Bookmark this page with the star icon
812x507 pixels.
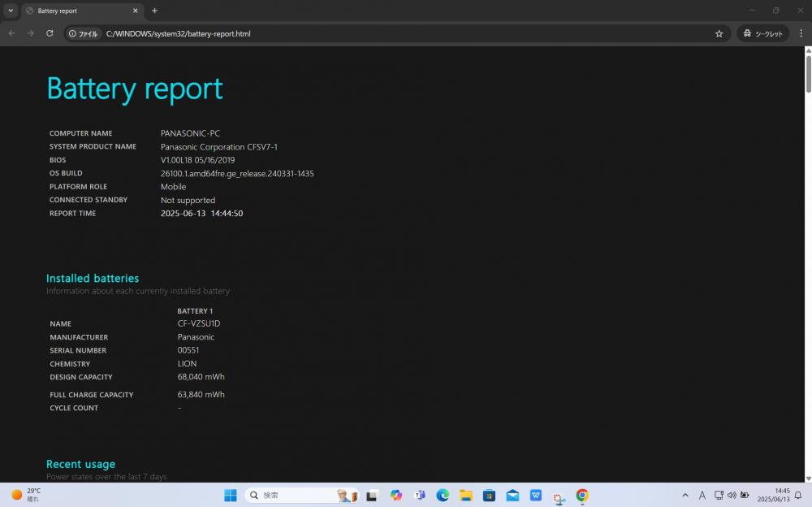point(719,33)
